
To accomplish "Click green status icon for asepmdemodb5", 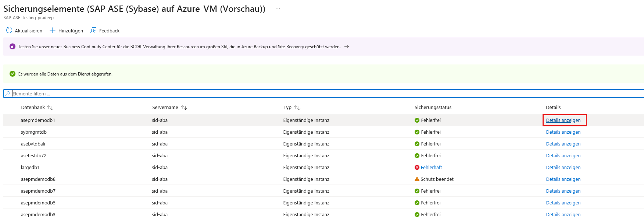I will [x=417, y=203].
